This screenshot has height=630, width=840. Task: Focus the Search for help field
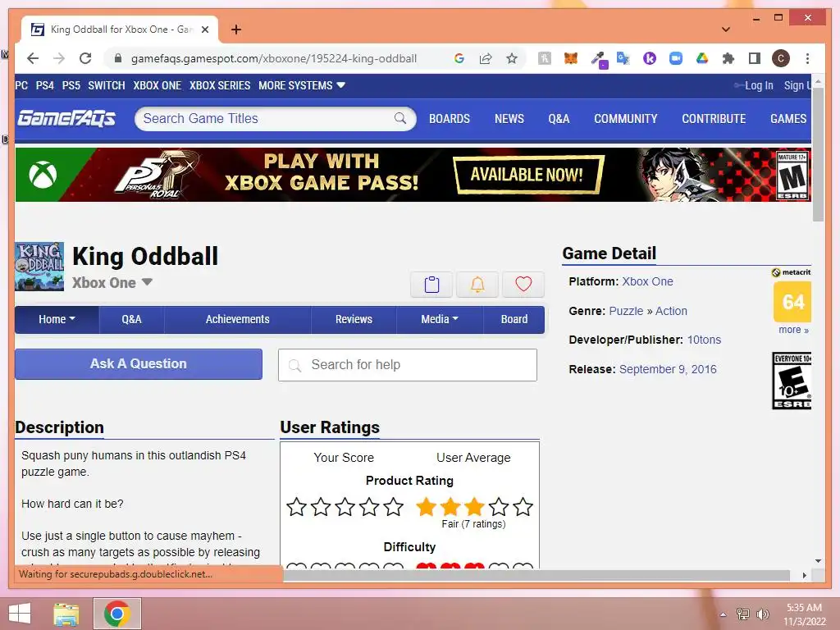click(408, 365)
